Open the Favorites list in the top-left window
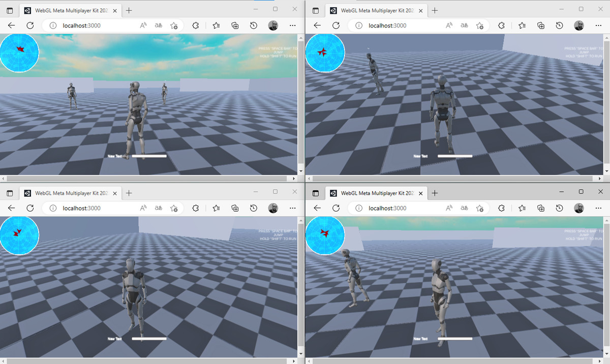 pos(216,25)
